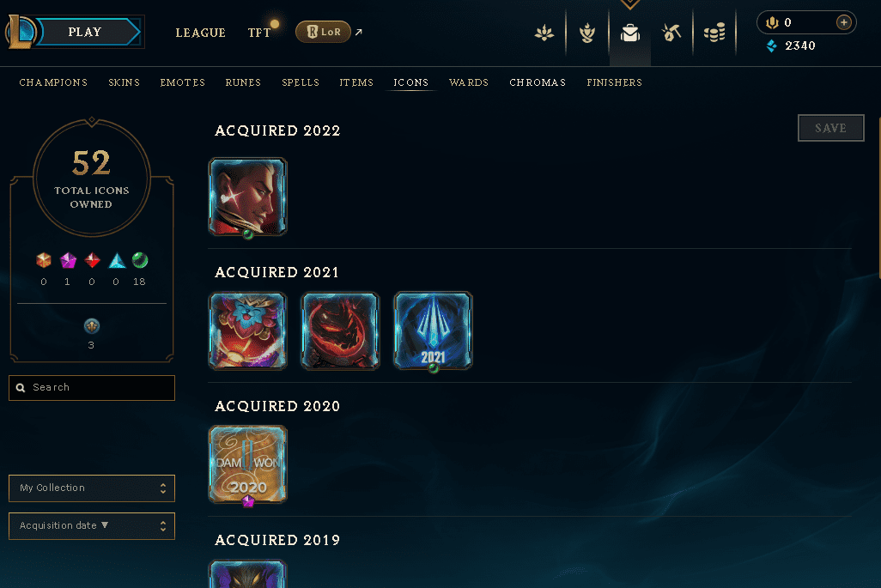Click the SAVE button
The width and height of the screenshot is (881, 588).
coord(830,128)
